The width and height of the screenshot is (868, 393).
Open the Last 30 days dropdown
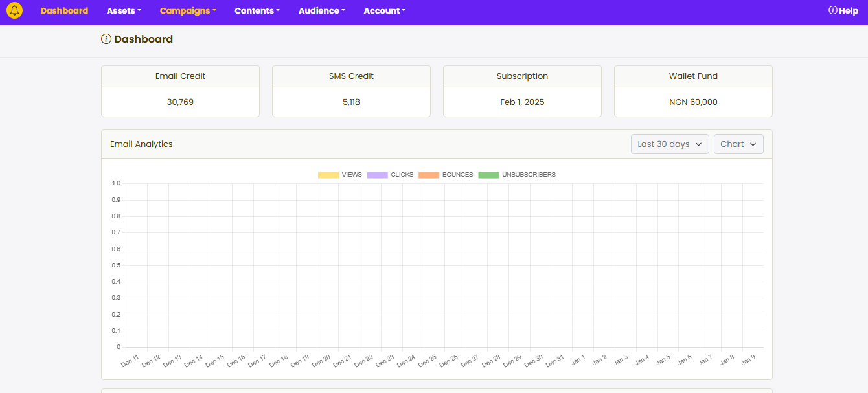(670, 144)
